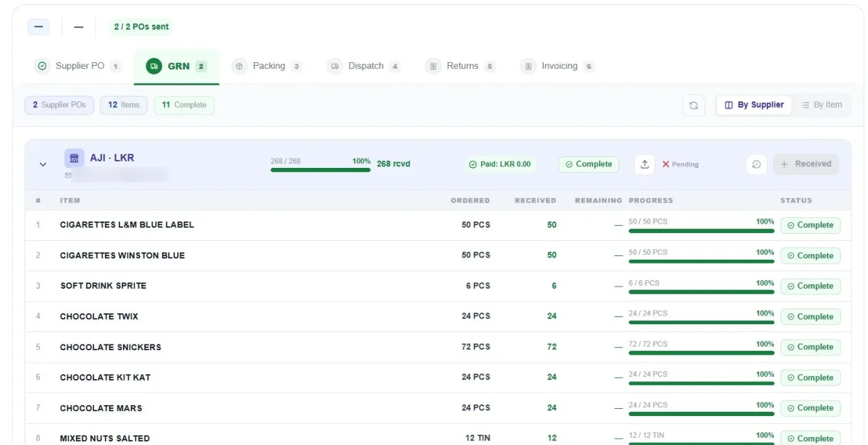Click Complete status for Cigarettes L&M Blue Label
The height and width of the screenshot is (445, 868).
tap(810, 225)
